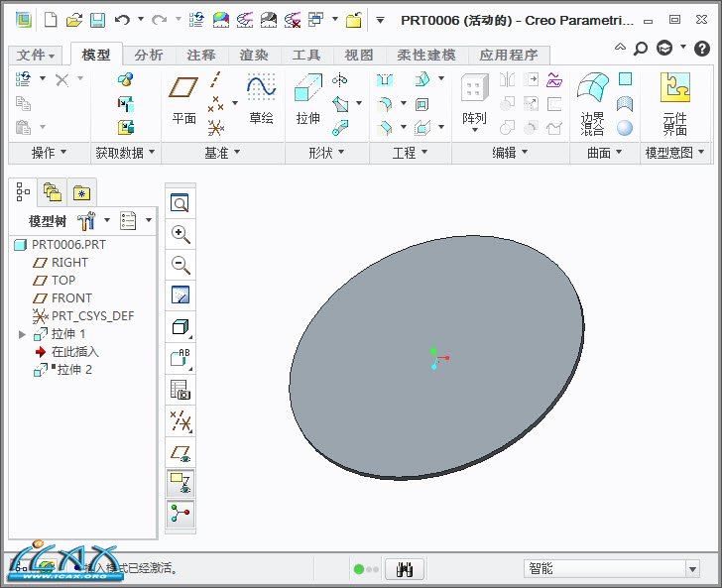The width and height of the screenshot is (722, 588).
Task: Select 拉伸 2 in the model tree
Action: (x=73, y=370)
